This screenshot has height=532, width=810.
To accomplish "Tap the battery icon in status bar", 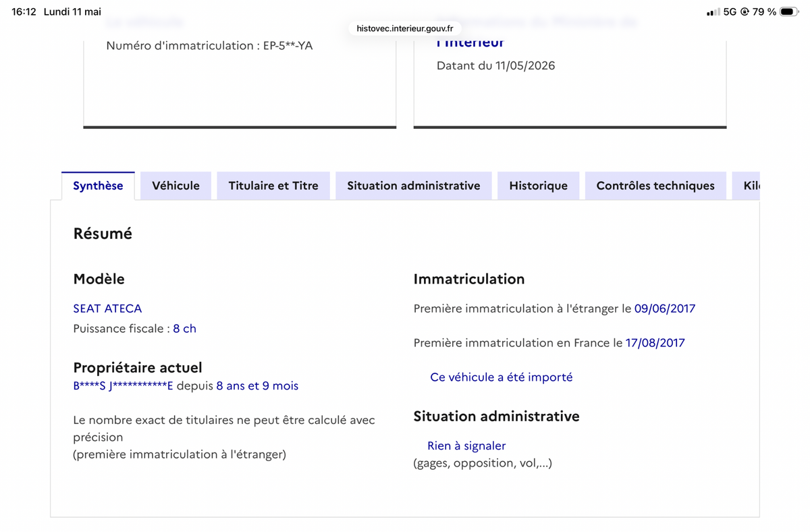I will point(789,11).
